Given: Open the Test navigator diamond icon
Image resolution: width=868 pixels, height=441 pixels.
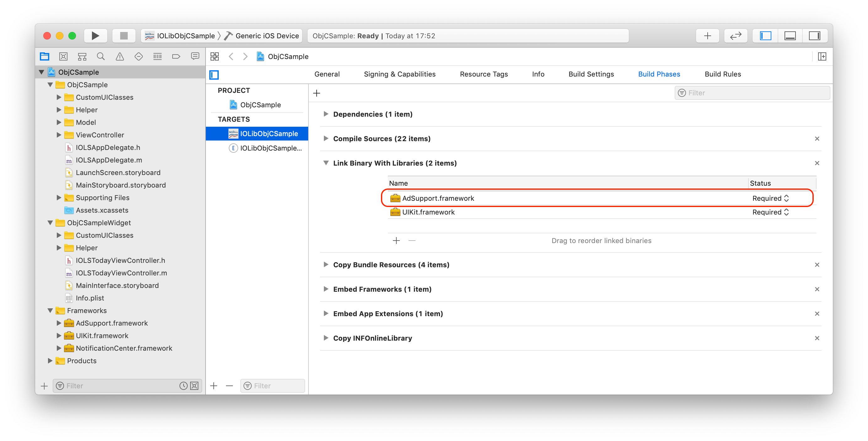Looking at the screenshot, I should tap(138, 56).
